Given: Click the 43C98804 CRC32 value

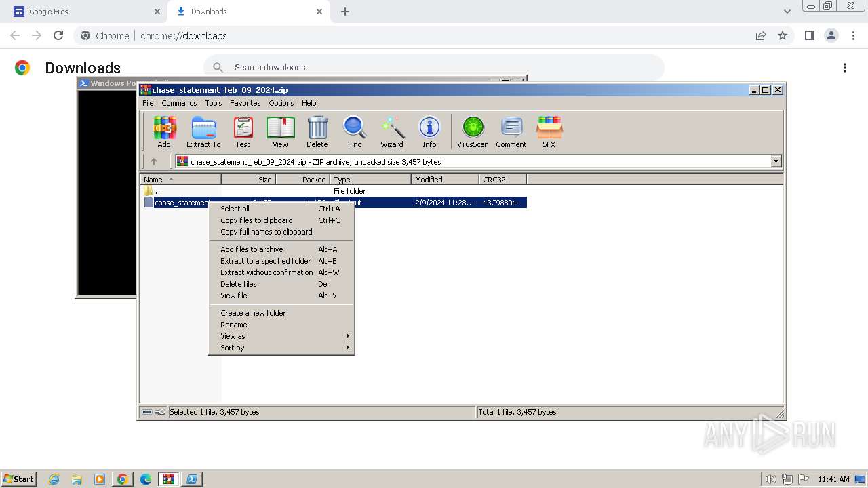Looking at the screenshot, I should 500,203.
